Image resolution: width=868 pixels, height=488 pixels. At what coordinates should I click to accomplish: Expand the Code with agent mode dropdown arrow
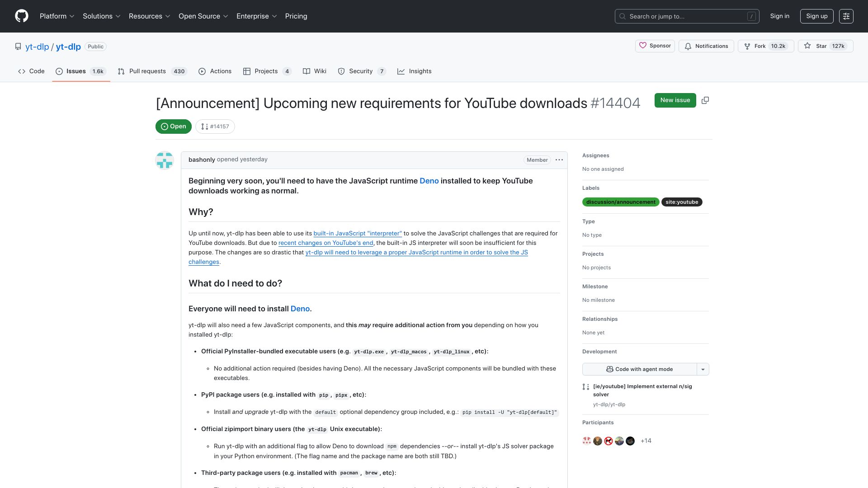pyautogui.click(x=703, y=369)
